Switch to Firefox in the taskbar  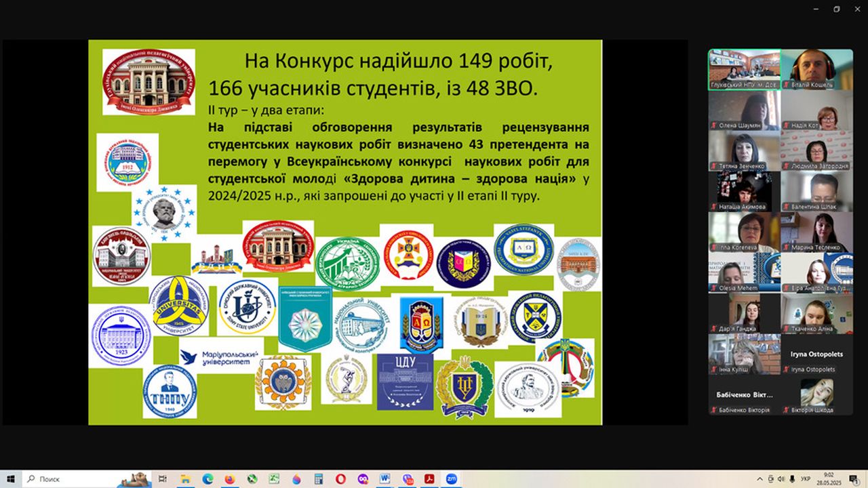(230, 479)
